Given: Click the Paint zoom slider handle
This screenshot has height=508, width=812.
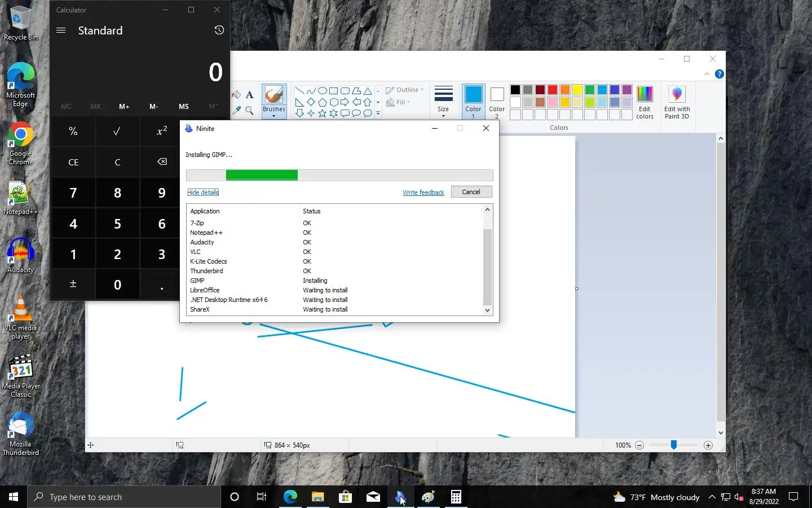Looking at the screenshot, I should tap(673, 445).
